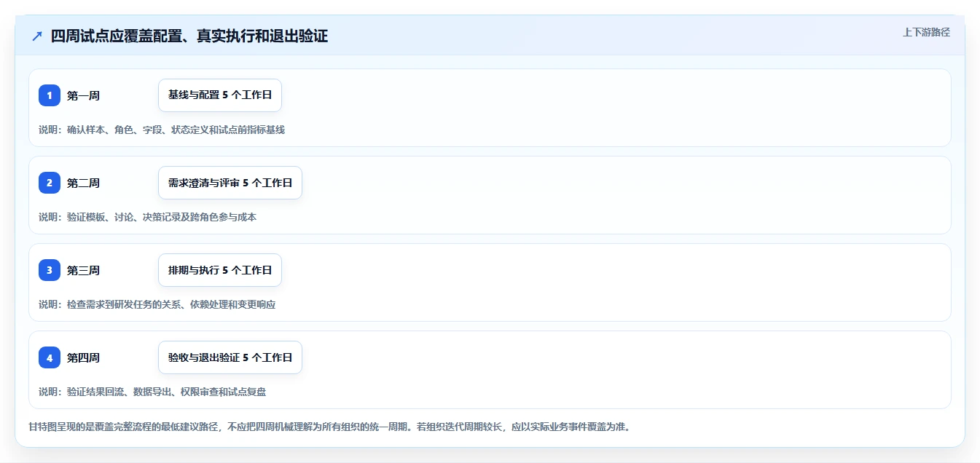Click the panel title 四周试点应覆盖配置、真实执行和退出验证
The height and width of the screenshot is (463, 980).
189,36
